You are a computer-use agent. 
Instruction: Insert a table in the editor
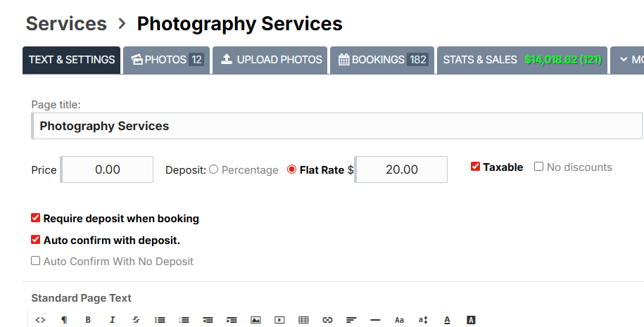click(x=303, y=319)
